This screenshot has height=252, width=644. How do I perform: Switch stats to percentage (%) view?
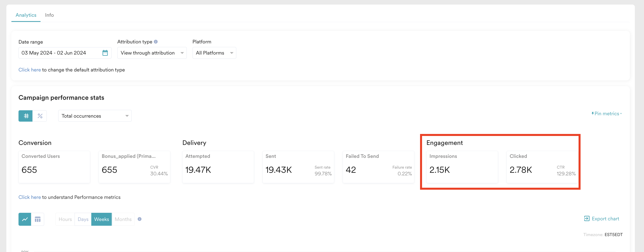click(40, 116)
